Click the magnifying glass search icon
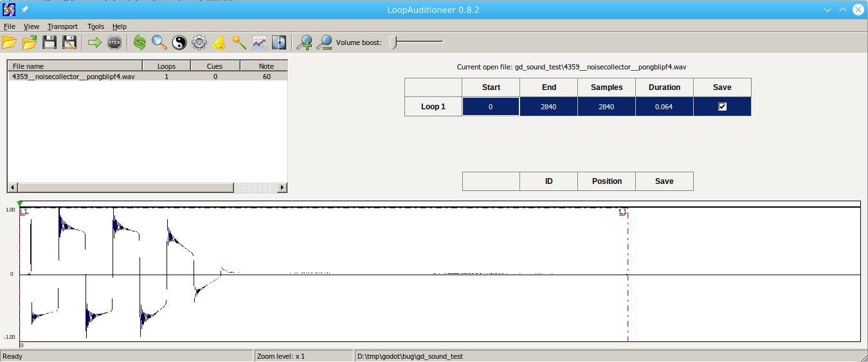 (x=159, y=43)
